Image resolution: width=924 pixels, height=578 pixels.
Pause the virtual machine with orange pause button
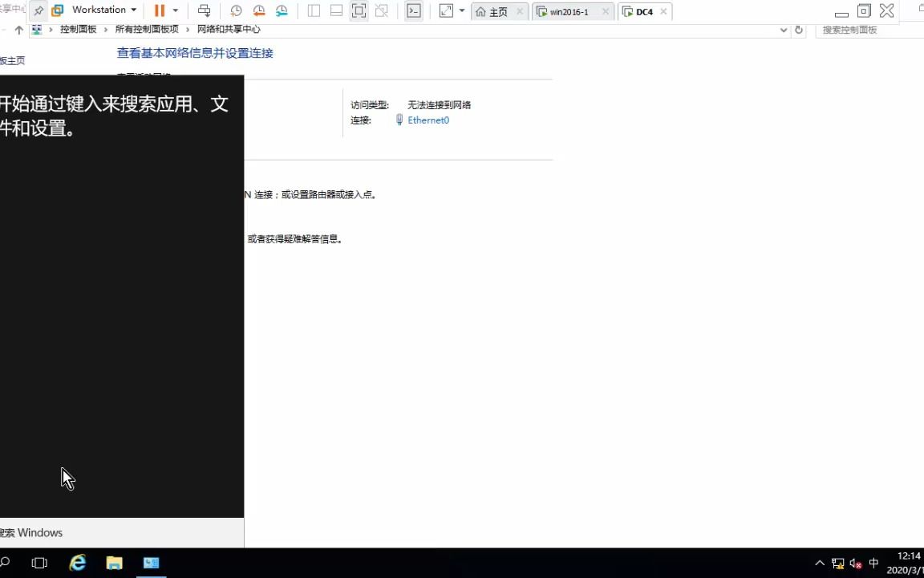(159, 10)
